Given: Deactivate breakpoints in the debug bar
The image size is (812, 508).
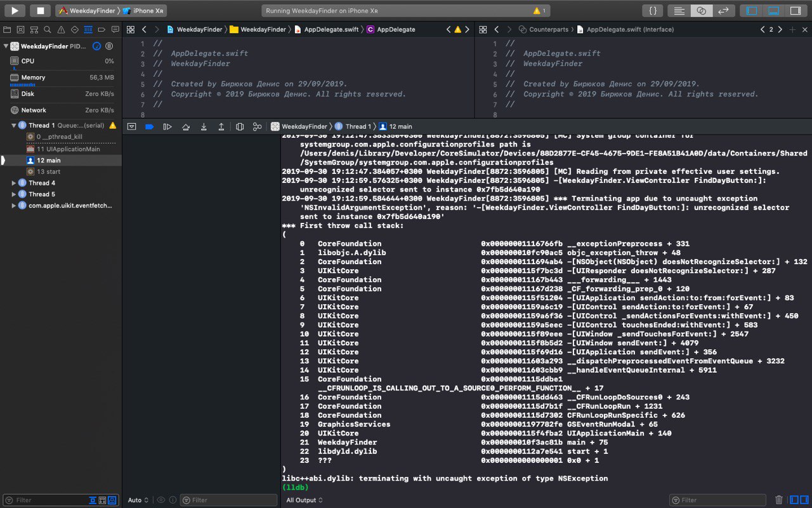Looking at the screenshot, I should [150, 126].
